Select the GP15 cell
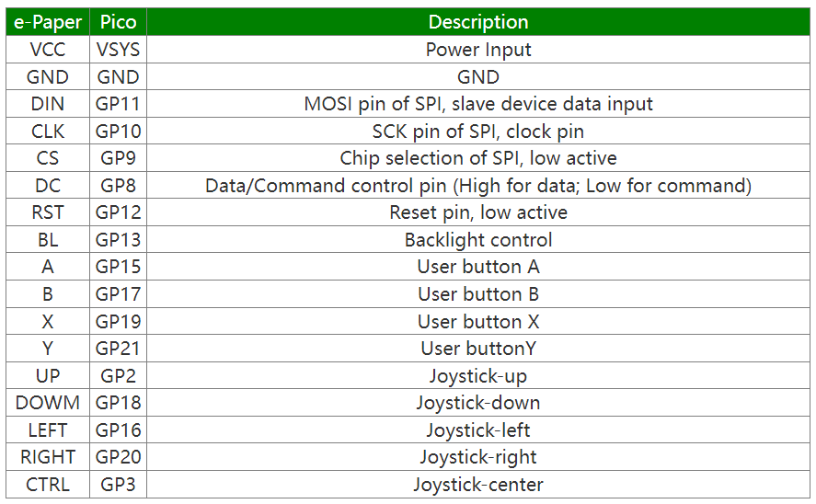This screenshot has width=816, height=504. pyautogui.click(x=118, y=267)
